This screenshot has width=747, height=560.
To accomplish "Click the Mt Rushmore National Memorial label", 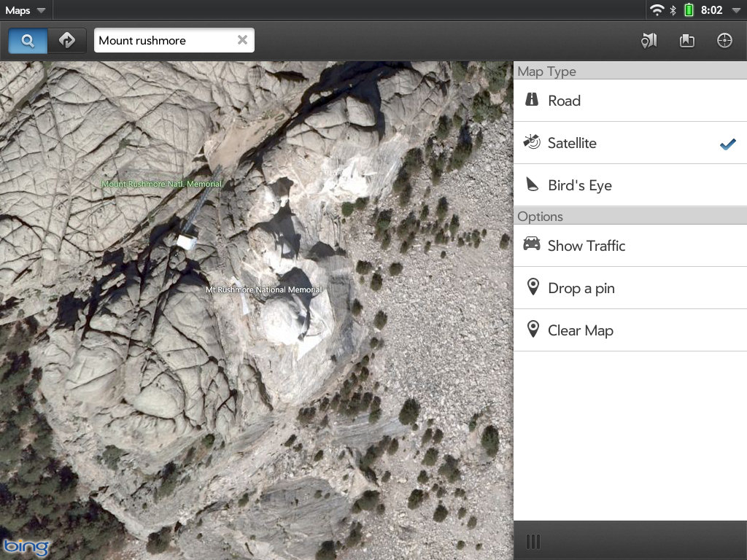I will click(x=263, y=289).
